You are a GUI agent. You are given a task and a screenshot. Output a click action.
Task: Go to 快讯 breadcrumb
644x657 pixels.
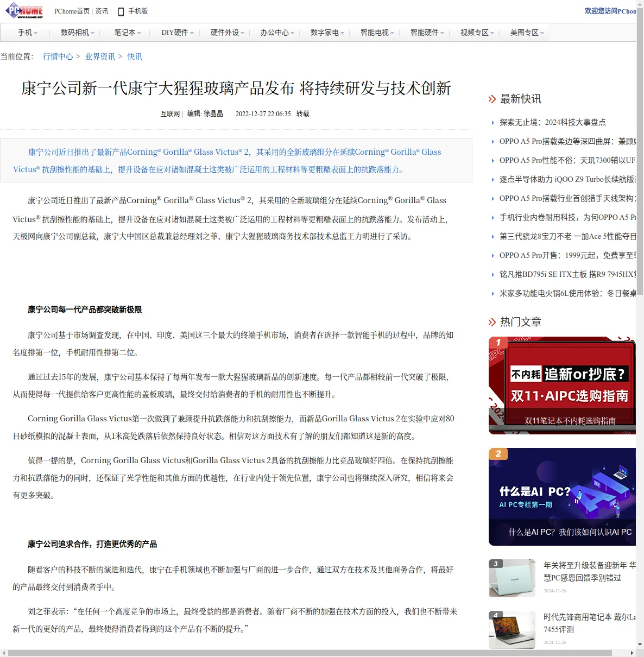[135, 56]
